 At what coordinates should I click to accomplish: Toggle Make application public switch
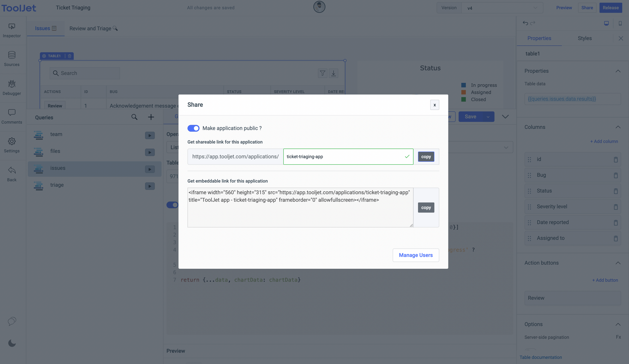193,128
